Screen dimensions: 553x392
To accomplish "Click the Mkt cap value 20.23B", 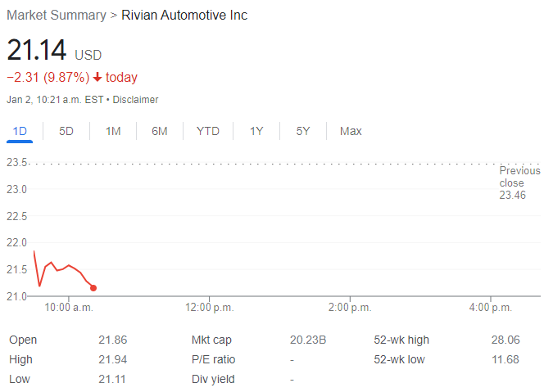I will point(308,340).
